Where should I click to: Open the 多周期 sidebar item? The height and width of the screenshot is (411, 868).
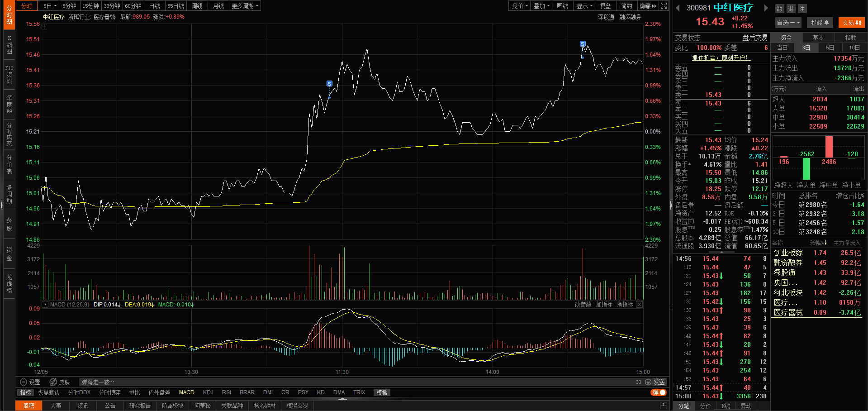click(x=9, y=194)
